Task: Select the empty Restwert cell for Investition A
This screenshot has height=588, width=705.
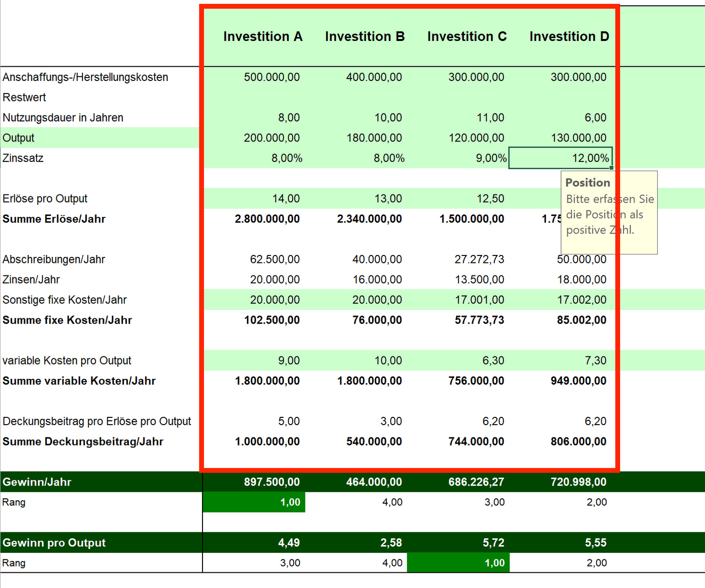Action: click(x=254, y=97)
